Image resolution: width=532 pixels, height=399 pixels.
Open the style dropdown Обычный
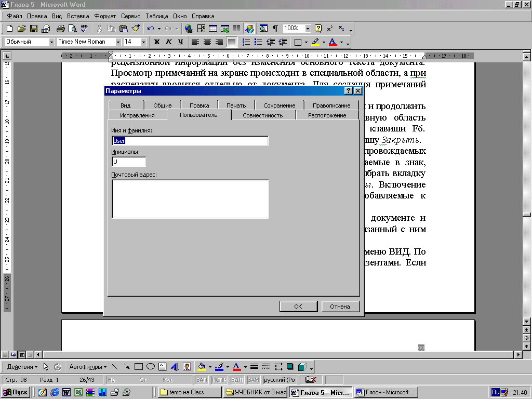[51, 42]
